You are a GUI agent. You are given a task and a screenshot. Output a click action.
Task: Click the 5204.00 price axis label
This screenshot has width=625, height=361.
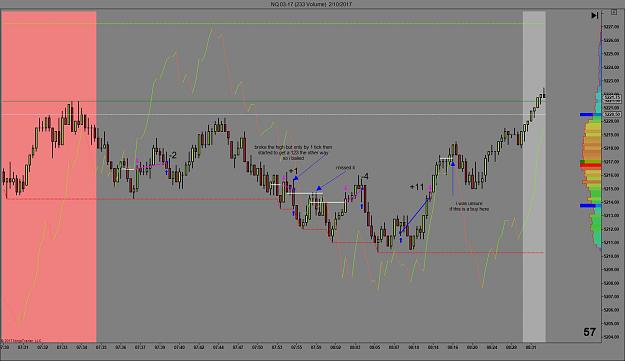point(611,337)
